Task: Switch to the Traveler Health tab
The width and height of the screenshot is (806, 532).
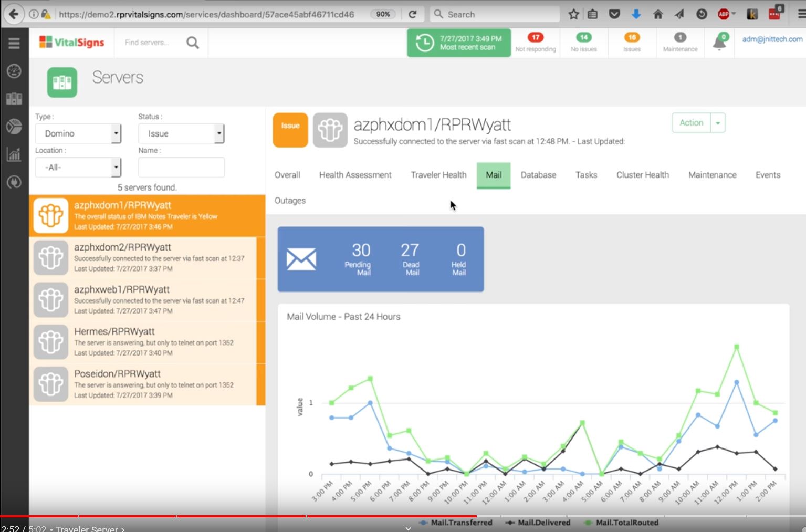Action: [x=438, y=175]
